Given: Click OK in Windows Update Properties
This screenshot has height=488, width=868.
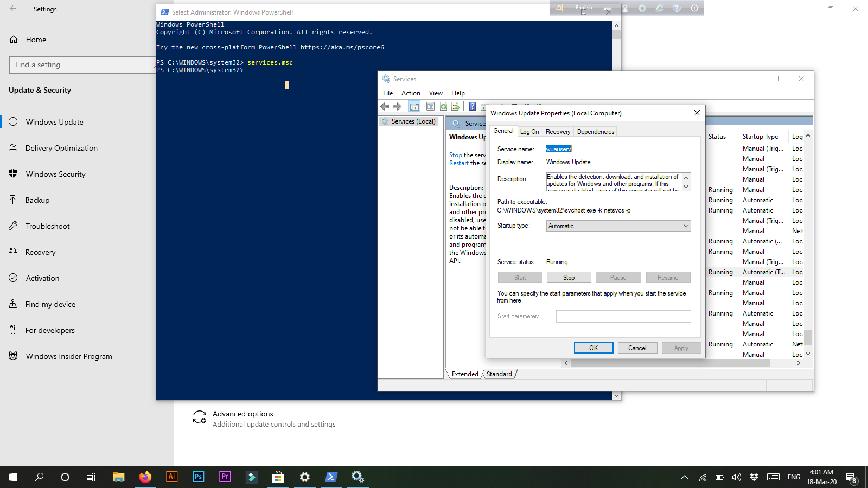Looking at the screenshot, I should click(593, 348).
